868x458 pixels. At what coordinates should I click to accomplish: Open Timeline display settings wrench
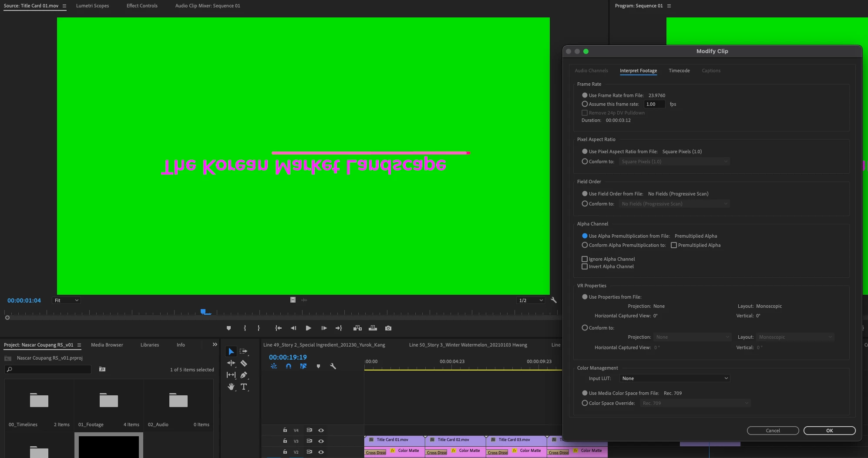coord(333,367)
